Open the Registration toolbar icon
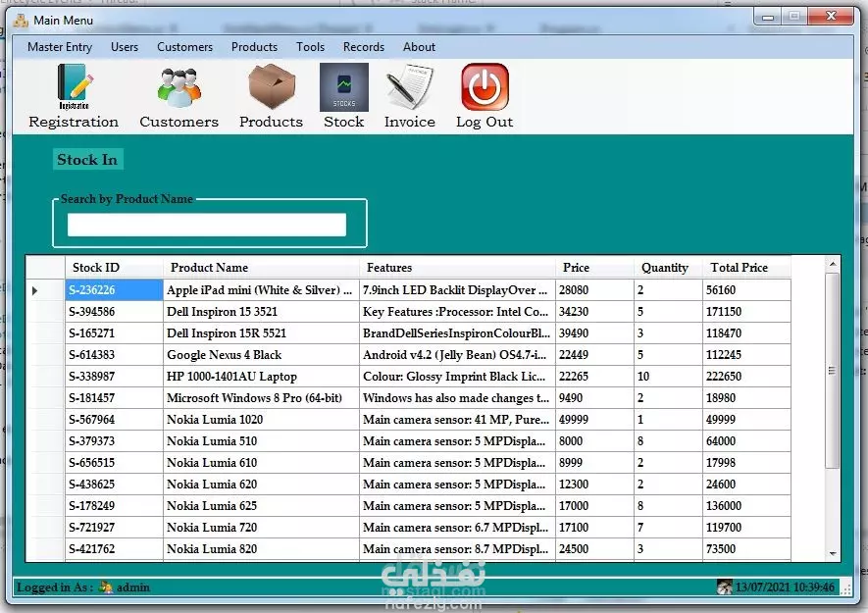The width and height of the screenshot is (868, 613). click(74, 87)
